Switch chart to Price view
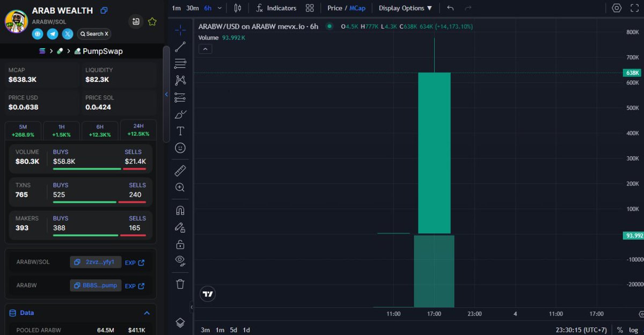 click(335, 8)
